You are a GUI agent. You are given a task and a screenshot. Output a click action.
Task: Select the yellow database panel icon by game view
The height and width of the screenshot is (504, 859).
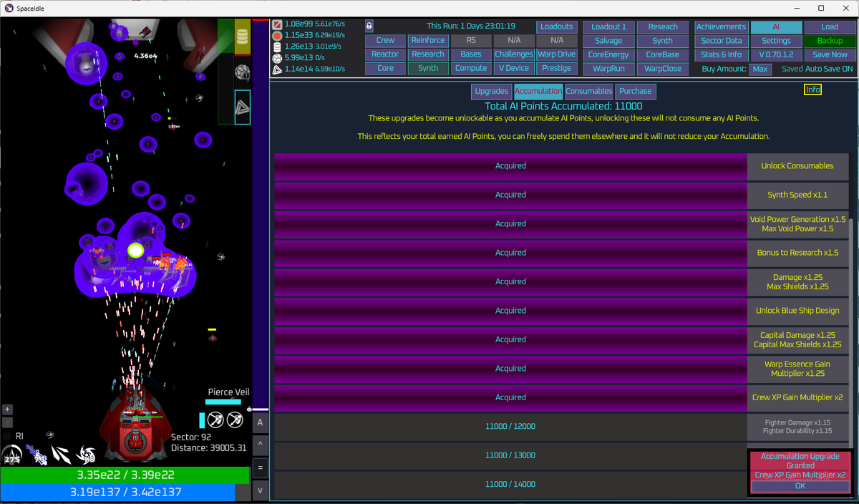tap(243, 37)
